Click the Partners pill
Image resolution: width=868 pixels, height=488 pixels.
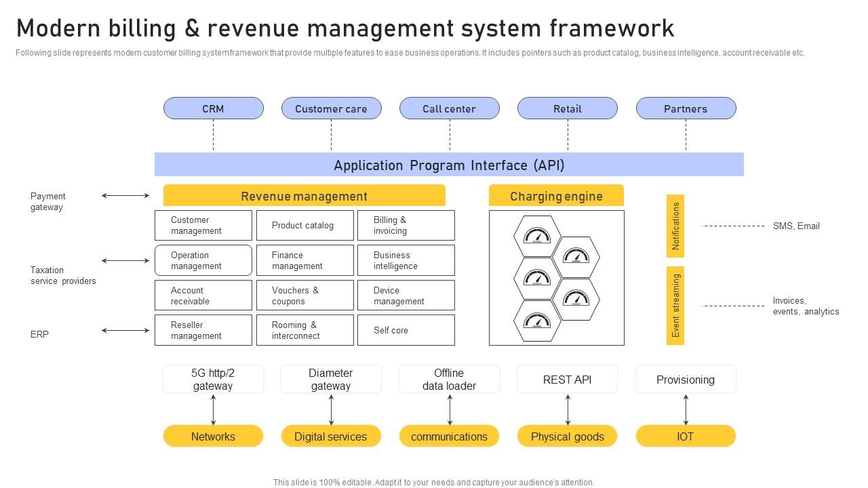[686, 108]
